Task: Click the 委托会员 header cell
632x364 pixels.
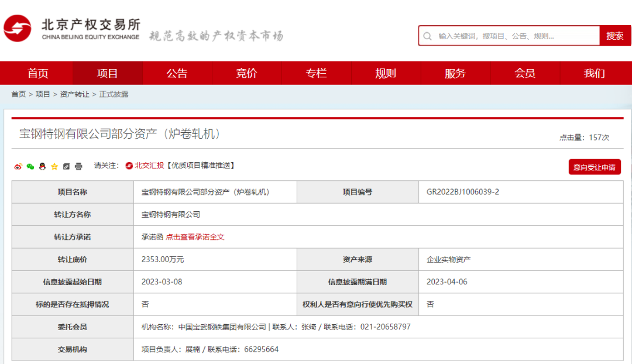Action: click(x=73, y=327)
